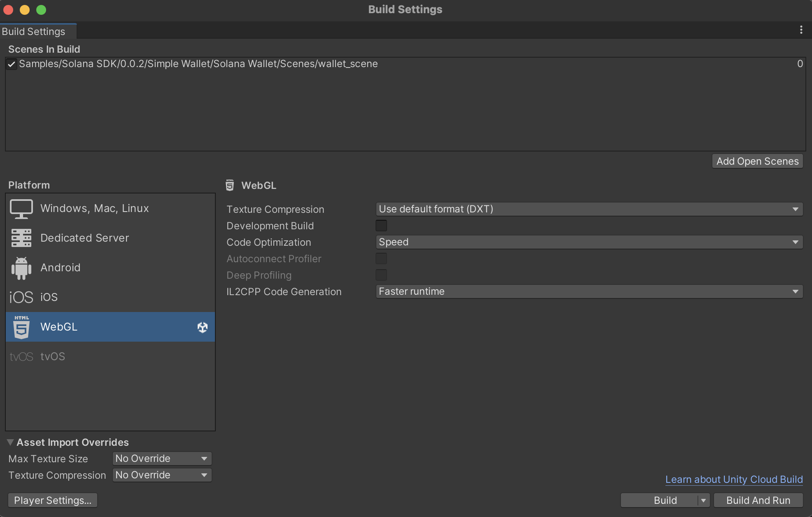The height and width of the screenshot is (517, 812).
Task: Click the Windows, Mac, Linux monitor icon
Action: 21,209
